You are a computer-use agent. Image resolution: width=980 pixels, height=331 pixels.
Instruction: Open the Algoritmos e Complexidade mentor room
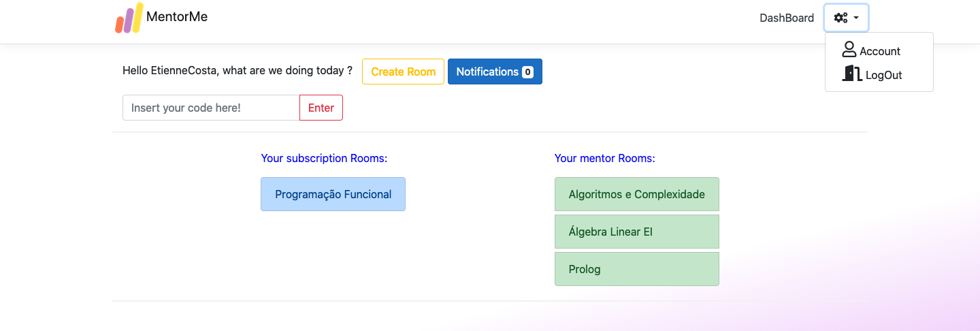click(637, 194)
